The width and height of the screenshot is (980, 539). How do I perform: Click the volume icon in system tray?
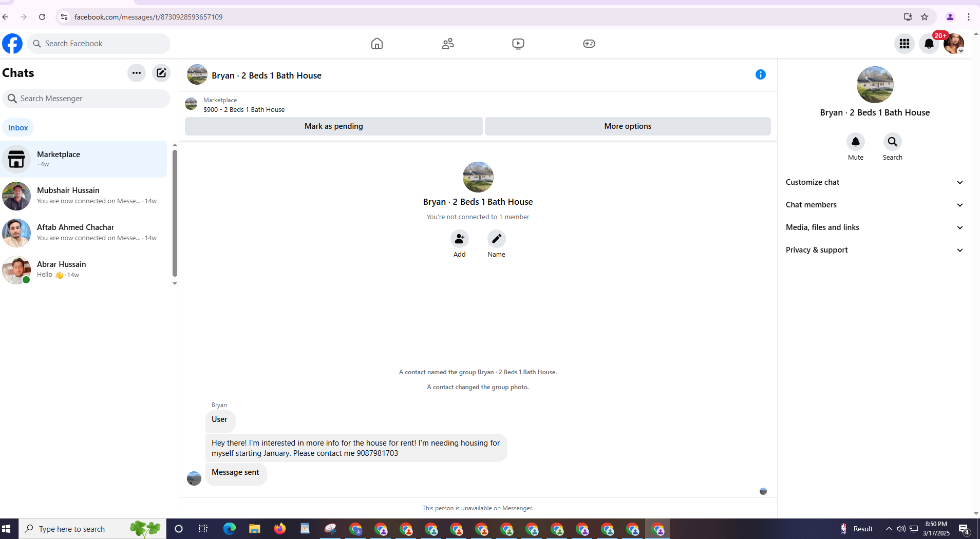(x=901, y=529)
